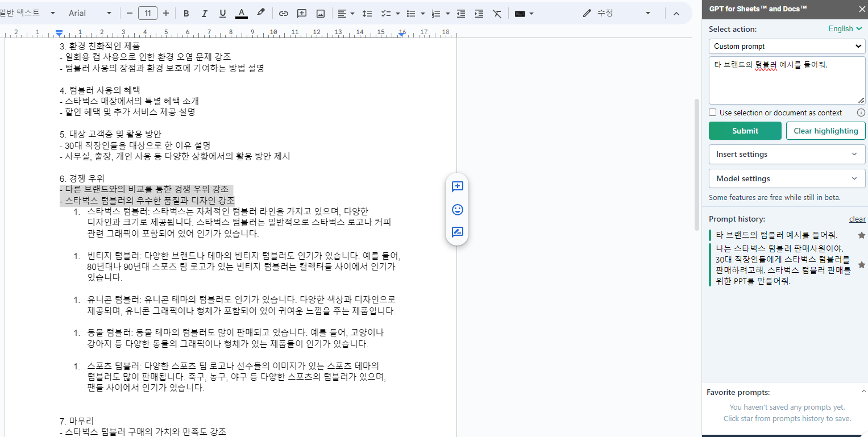Insert a link from the toolbar
The image size is (868, 437).
(x=283, y=13)
